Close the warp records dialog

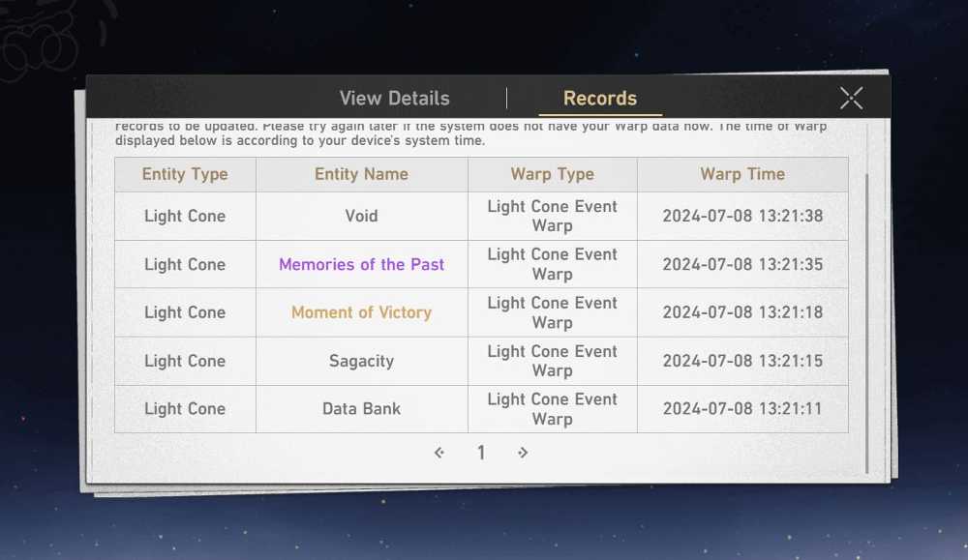(851, 98)
